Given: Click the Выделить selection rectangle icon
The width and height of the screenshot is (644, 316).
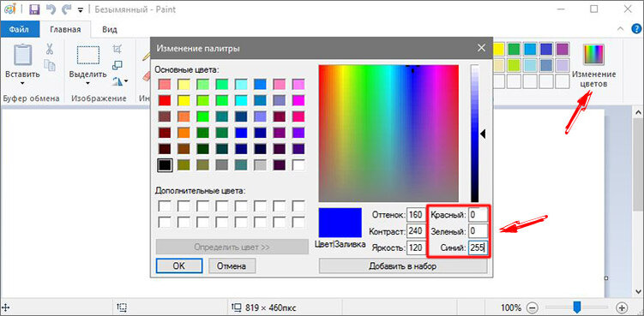Looking at the screenshot, I should (87, 55).
